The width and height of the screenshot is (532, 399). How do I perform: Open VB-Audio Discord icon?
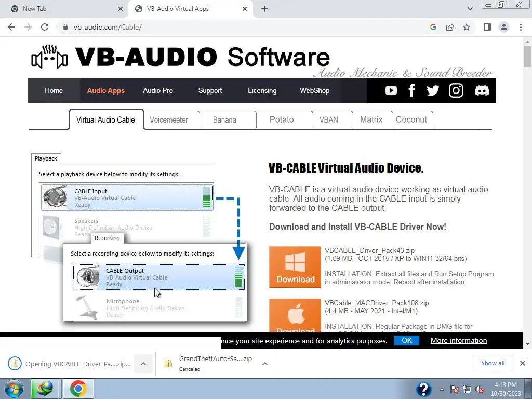click(x=482, y=90)
